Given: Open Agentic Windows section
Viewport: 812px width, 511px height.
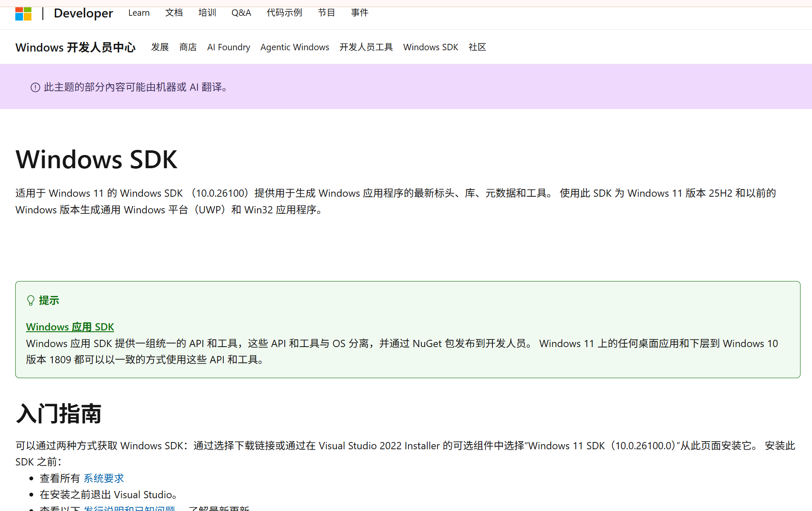Looking at the screenshot, I should point(295,47).
